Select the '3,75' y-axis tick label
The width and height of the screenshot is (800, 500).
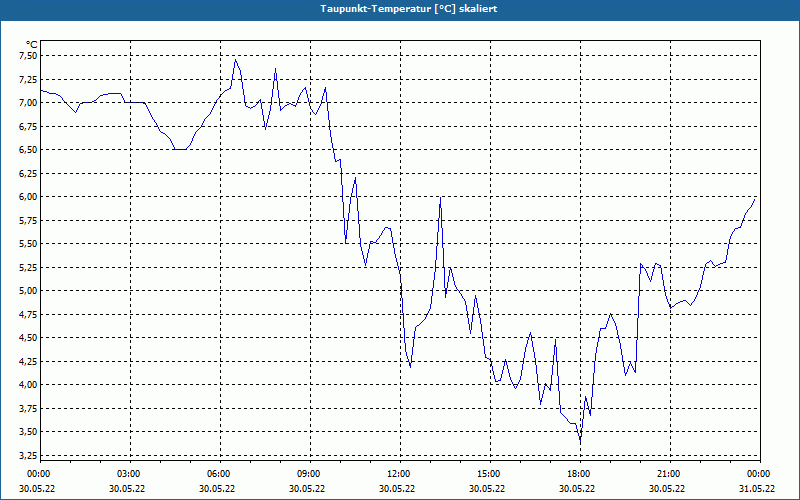pyautogui.click(x=27, y=408)
